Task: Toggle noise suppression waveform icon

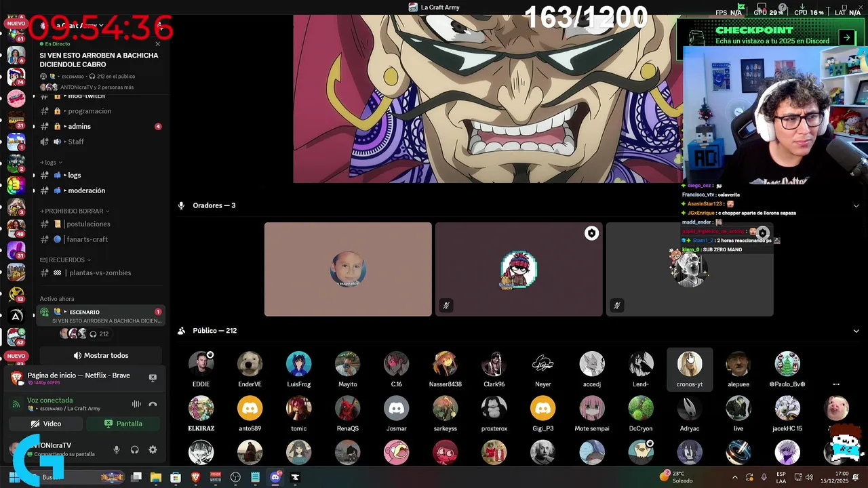Action: (x=136, y=404)
